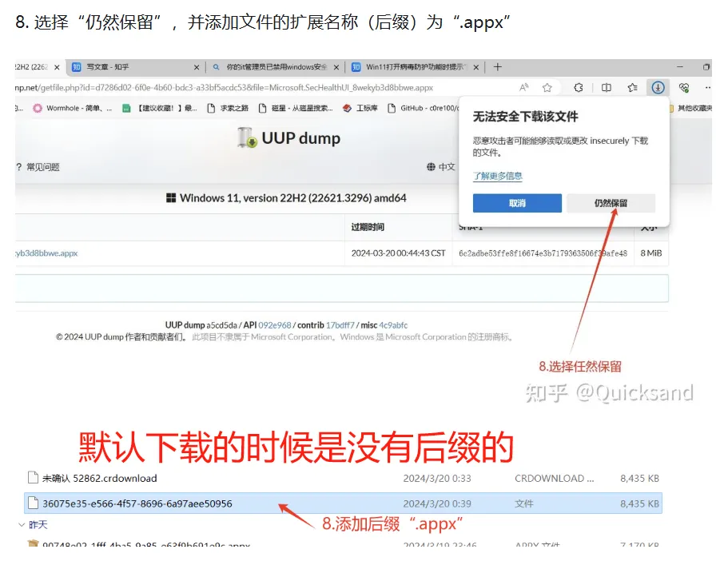This screenshot has height=565, width=728.
Task: Open the '磁星 - 从磁星搜索' bookmark
Action: [296, 108]
